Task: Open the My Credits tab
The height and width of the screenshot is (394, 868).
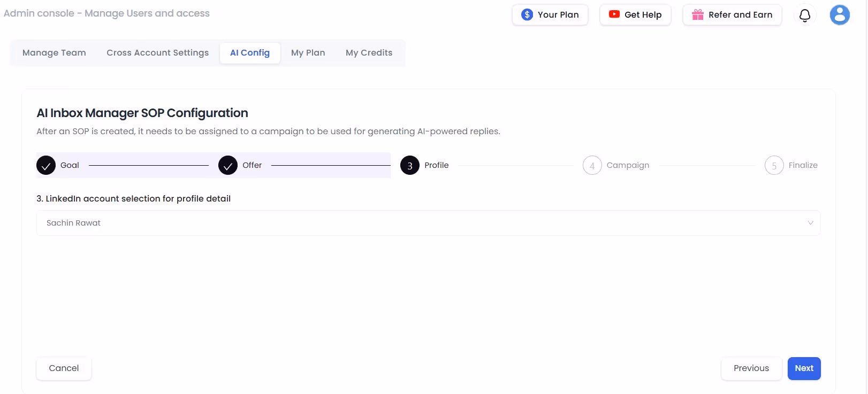Action: coord(369,53)
